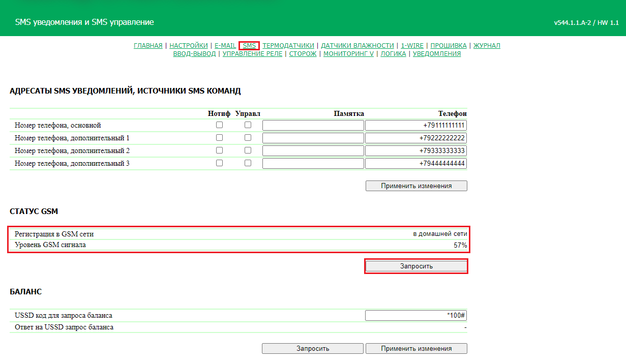Image resolution: width=626 pixels, height=364 pixels.
Task: Click 'USSD код для запроса баланса' label
Action: [64, 316]
